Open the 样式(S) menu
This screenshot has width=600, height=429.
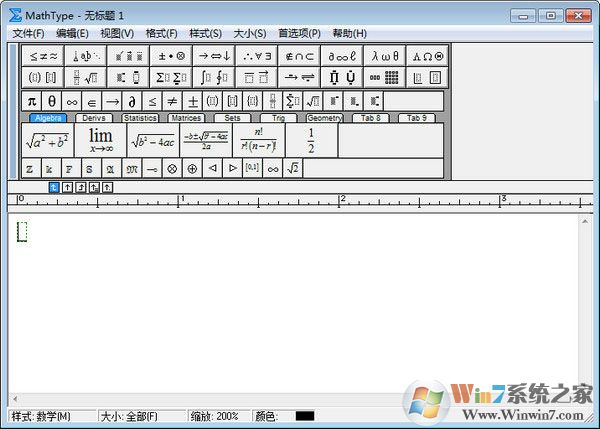click(205, 33)
